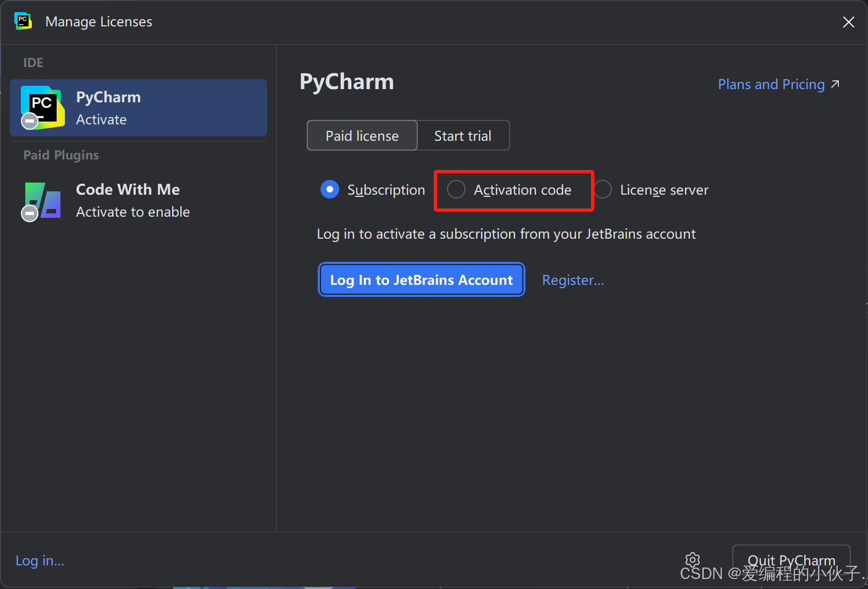Screen dimensions: 868x589
Task: Click the inactive status badge on Code With Me
Action: [30, 213]
